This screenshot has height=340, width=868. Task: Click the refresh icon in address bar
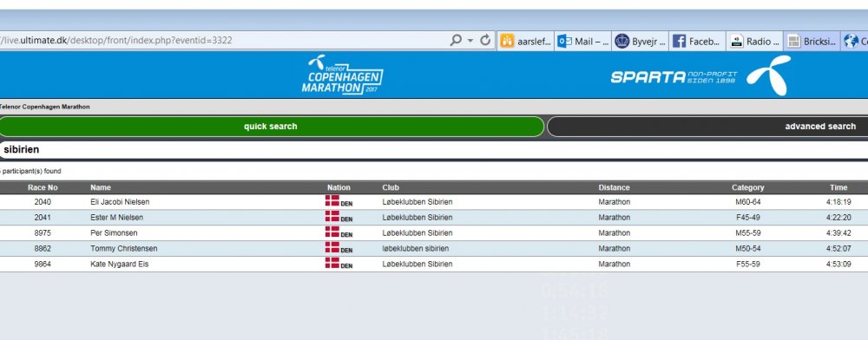click(485, 41)
